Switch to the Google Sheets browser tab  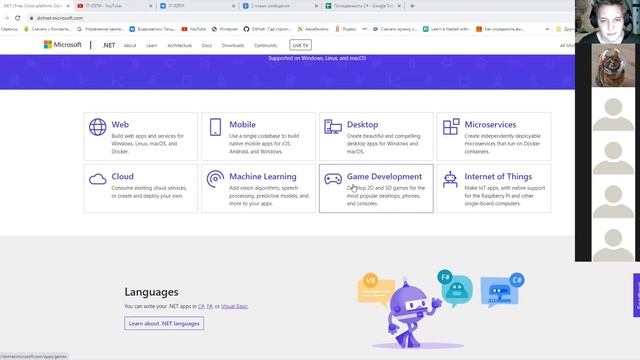(363, 6)
